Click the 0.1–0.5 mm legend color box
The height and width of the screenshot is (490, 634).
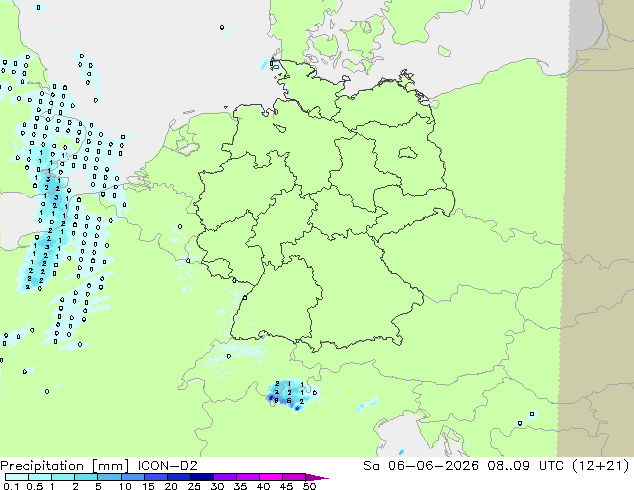coord(17,477)
